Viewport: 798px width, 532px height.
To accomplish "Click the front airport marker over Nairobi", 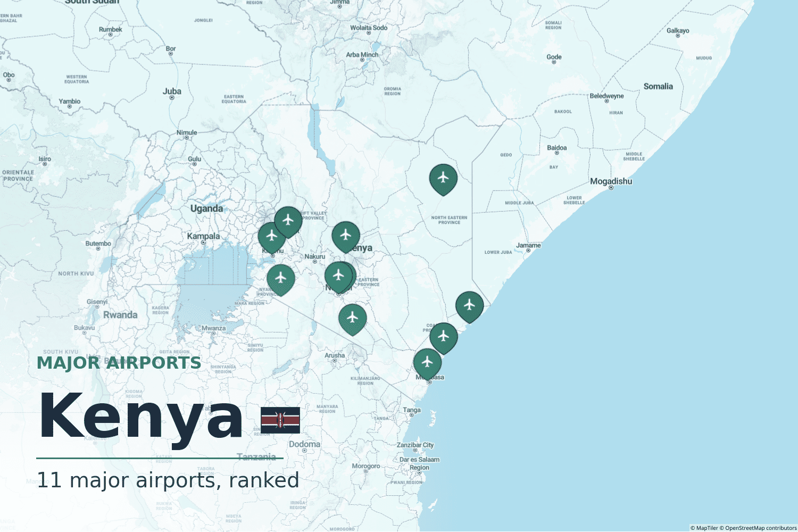I will (339, 277).
